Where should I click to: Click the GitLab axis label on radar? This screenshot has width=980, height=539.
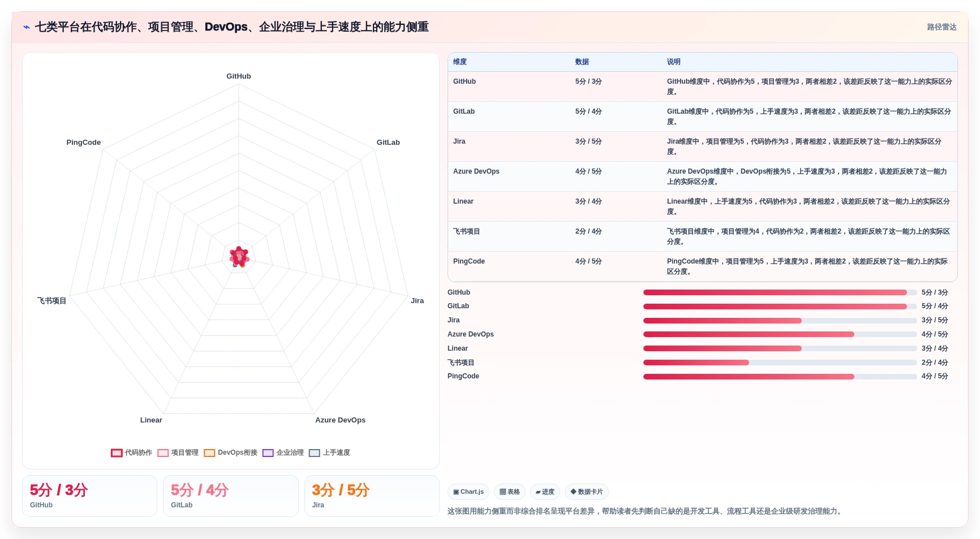click(388, 143)
